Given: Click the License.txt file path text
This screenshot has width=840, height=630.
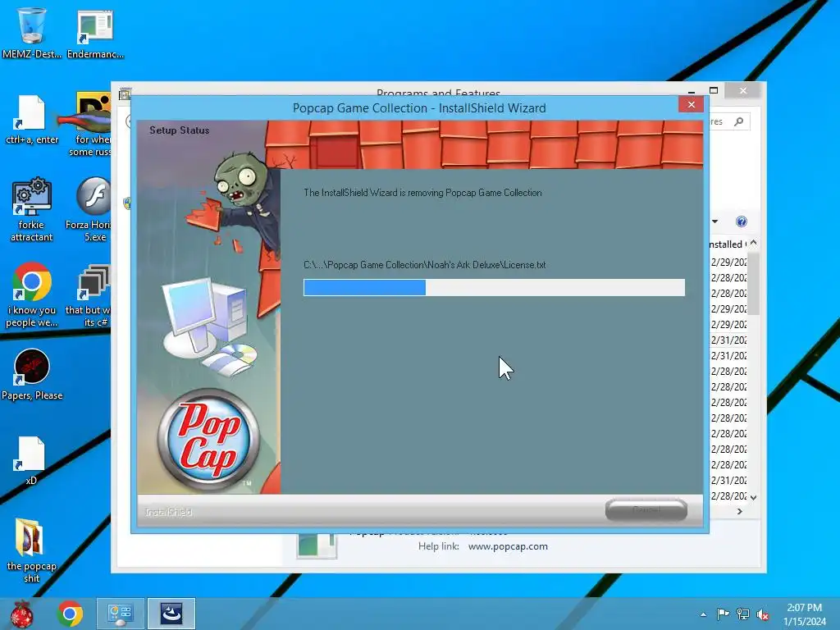Looking at the screenshot, I should point(424,265).
